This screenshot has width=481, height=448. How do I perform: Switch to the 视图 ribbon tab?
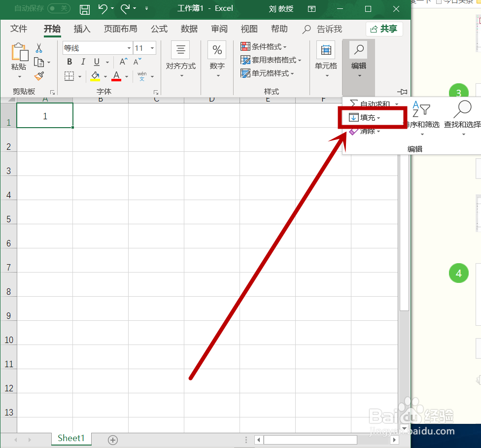(x=249, y=29)
